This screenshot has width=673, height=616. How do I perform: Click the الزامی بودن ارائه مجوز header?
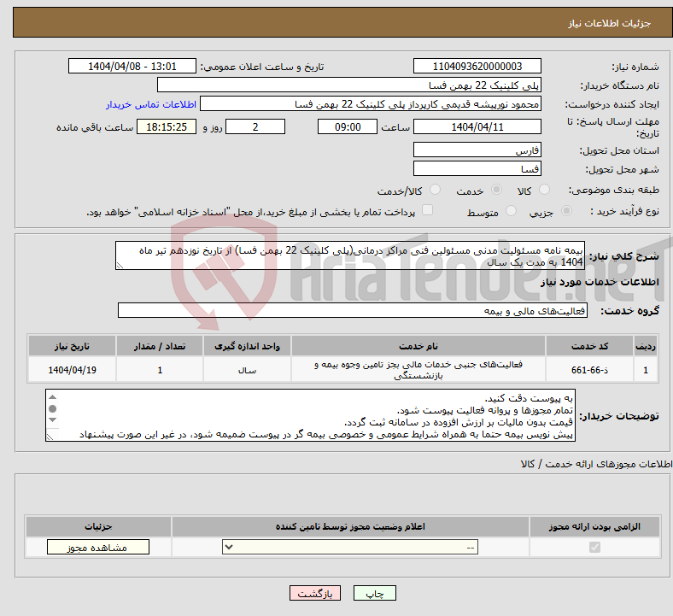point(594,526)
